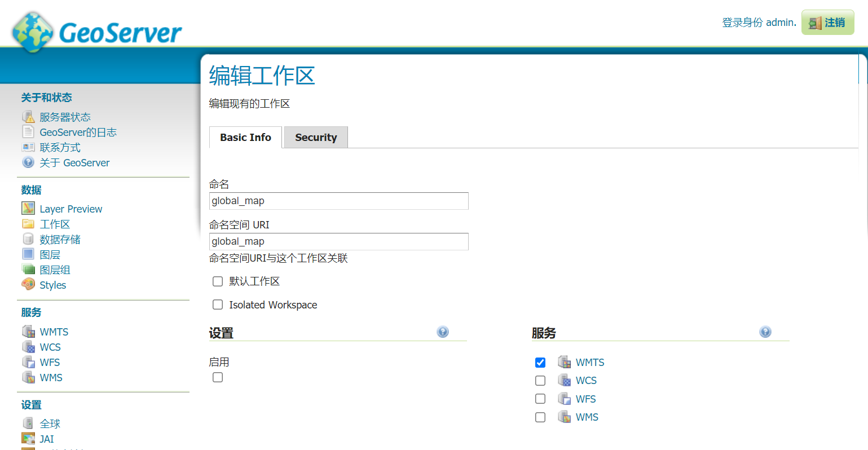This screenshot has height=450, width=868.
Task: Open 服务器状态 (Server Status)
Action: 64,117
